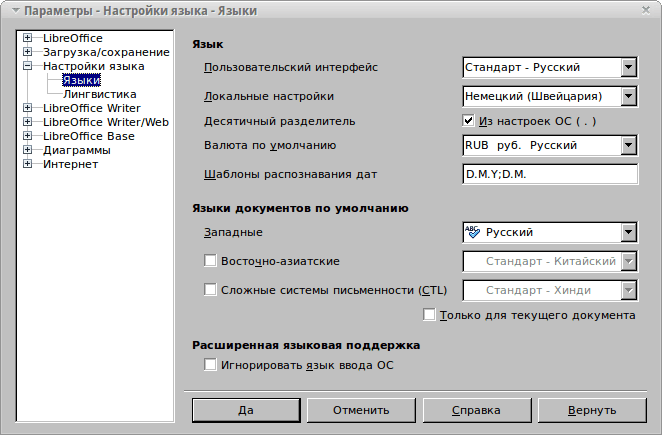Open Валюта по умолчанию dropdown
This screenshot has width=662, height=435.
click(550, 145)
